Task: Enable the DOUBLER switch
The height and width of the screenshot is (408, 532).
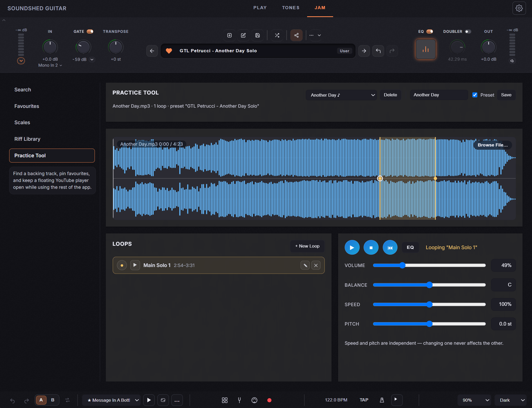Action: (468, 32)
